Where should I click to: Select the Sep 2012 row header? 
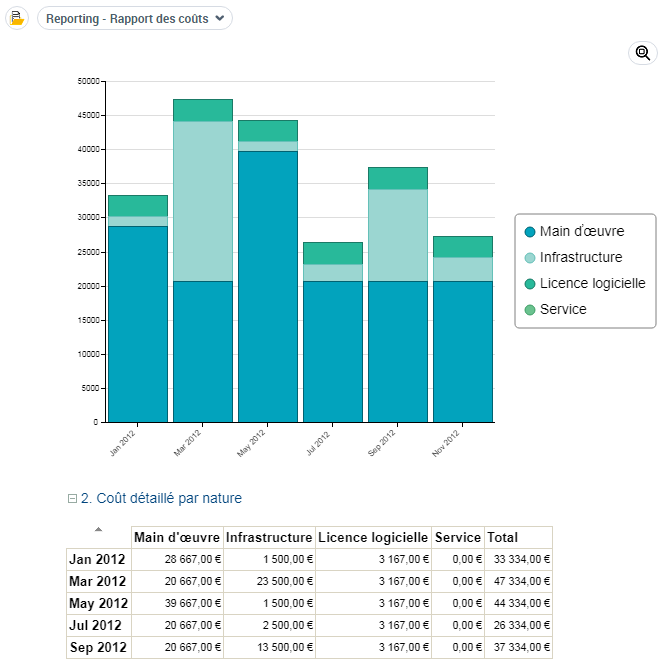[97, 647]
